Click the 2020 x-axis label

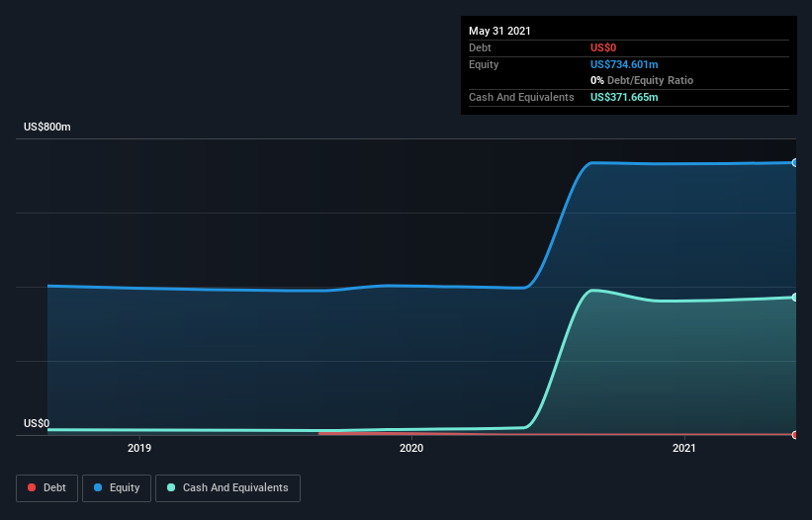click(411, 448)
